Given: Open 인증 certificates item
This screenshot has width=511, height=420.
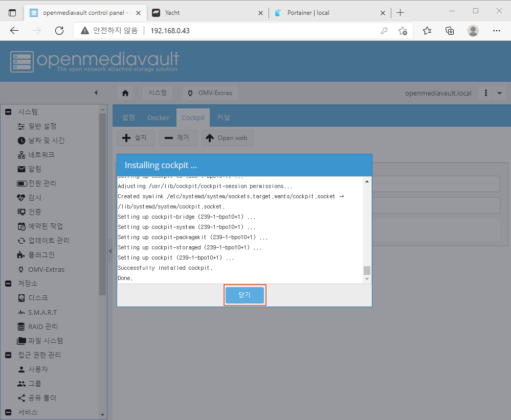Looking at the screenshot, I should pyautogui.click(x=35, y=212).
